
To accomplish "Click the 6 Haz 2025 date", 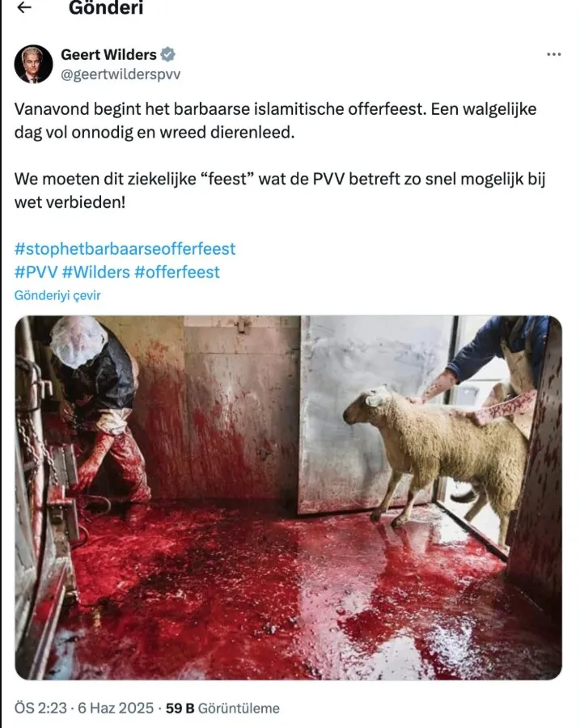I will [116, 708].
